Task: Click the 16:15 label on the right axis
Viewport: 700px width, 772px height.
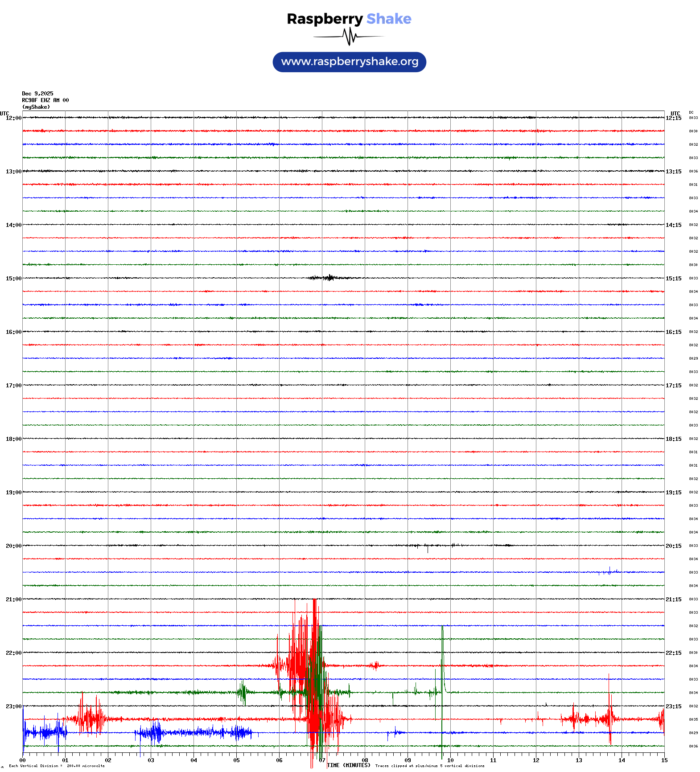Action: tap(673, 332)
